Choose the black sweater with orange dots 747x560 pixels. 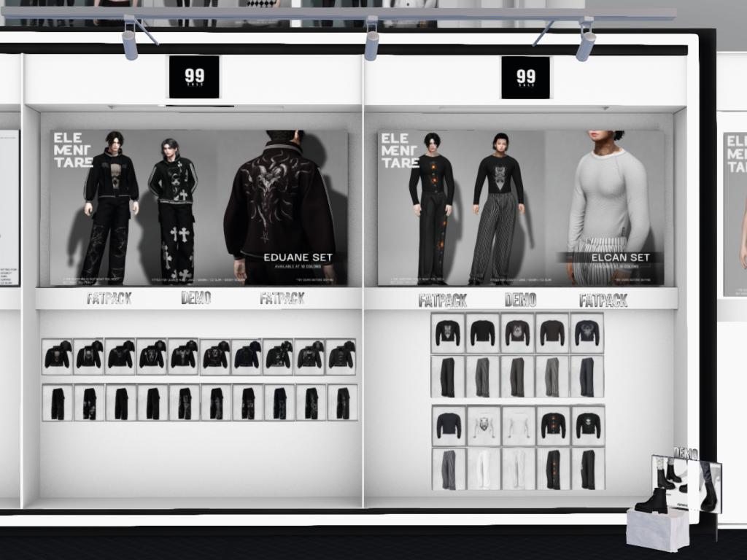click(553, 426)
